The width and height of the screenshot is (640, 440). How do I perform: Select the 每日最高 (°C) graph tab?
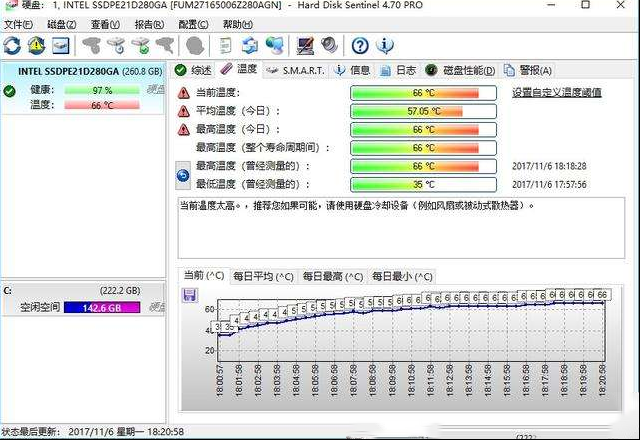333,276
